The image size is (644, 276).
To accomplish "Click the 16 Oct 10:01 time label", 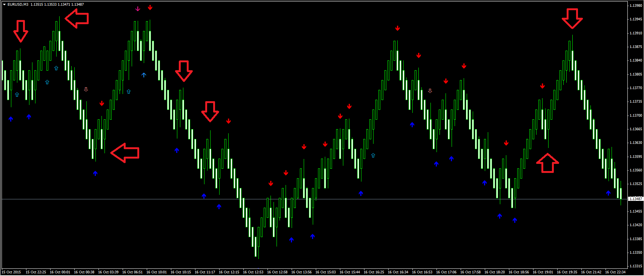I will (x=157, y=272).
